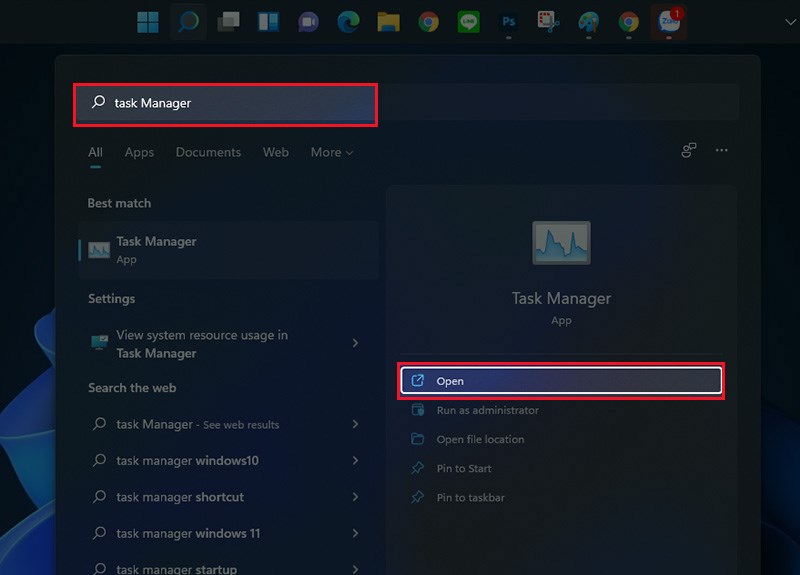The width and height of the screenshot is (800, 575).
Task: Switch to Photoshop from the taskbar
Action: pyautogui.click(x=509, y=22)
